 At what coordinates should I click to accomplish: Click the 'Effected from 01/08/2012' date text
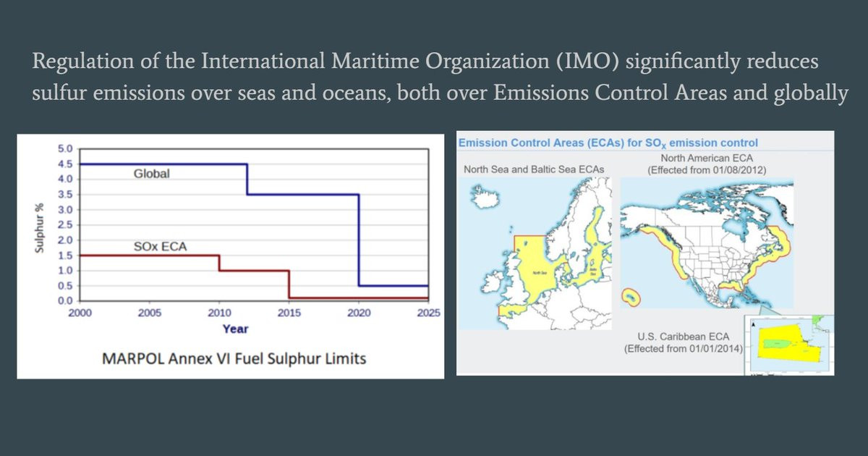point(707,171)
